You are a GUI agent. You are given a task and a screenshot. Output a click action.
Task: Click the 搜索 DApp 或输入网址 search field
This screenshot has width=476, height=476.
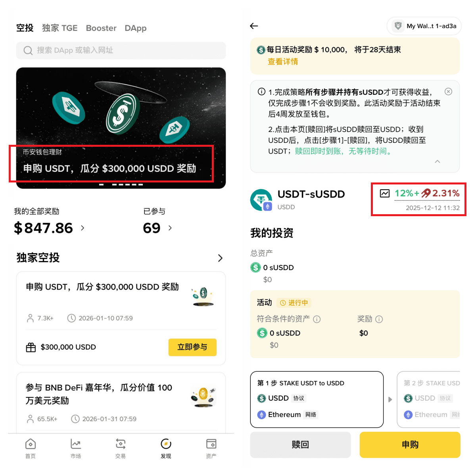121,50
